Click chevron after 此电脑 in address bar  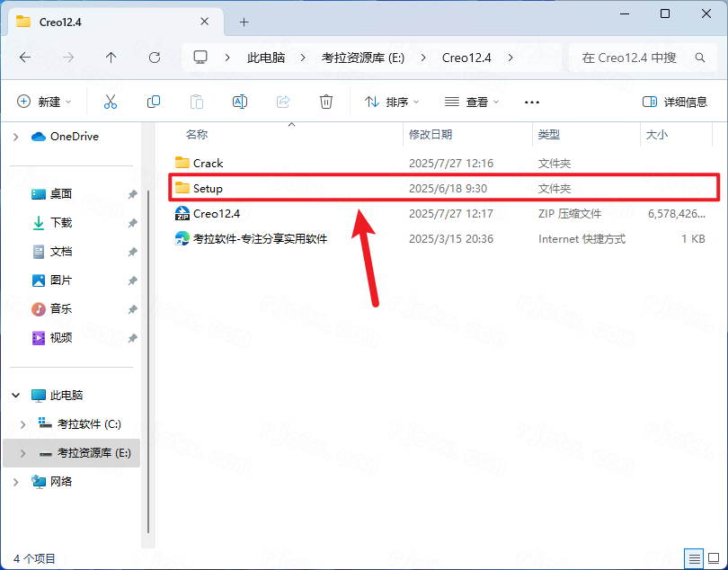click(303, 58)
